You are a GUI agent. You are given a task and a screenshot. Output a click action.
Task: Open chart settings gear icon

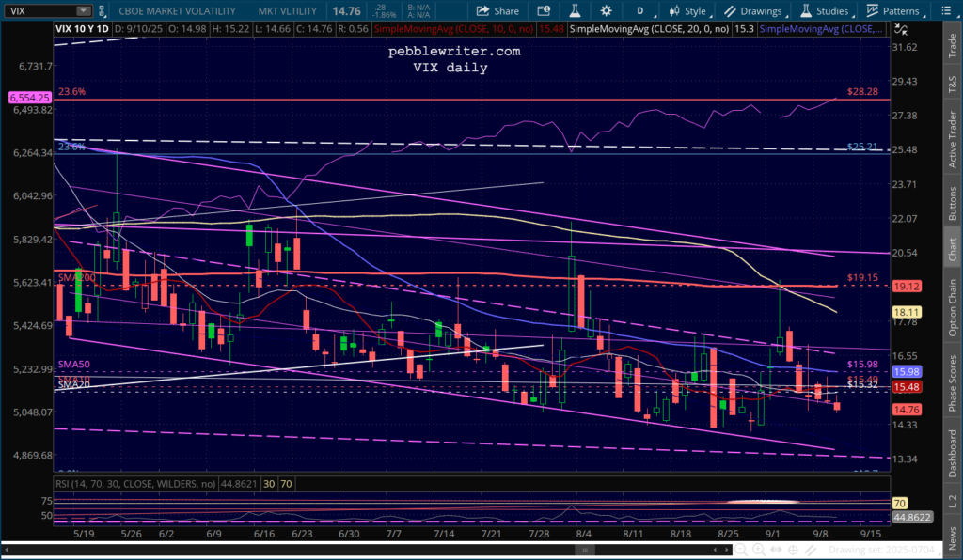606,10
